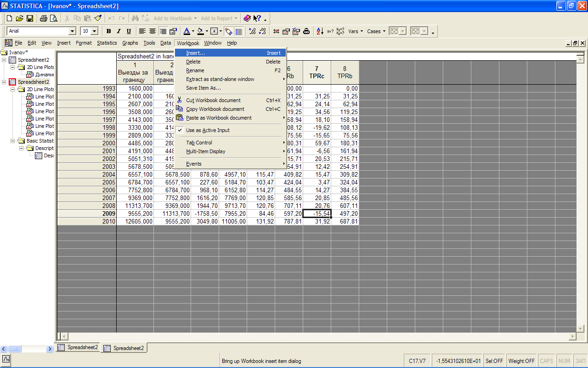Screen dimensions: 588x368
Task: Uncheck Use as Active Input
Action: (208, 130)
